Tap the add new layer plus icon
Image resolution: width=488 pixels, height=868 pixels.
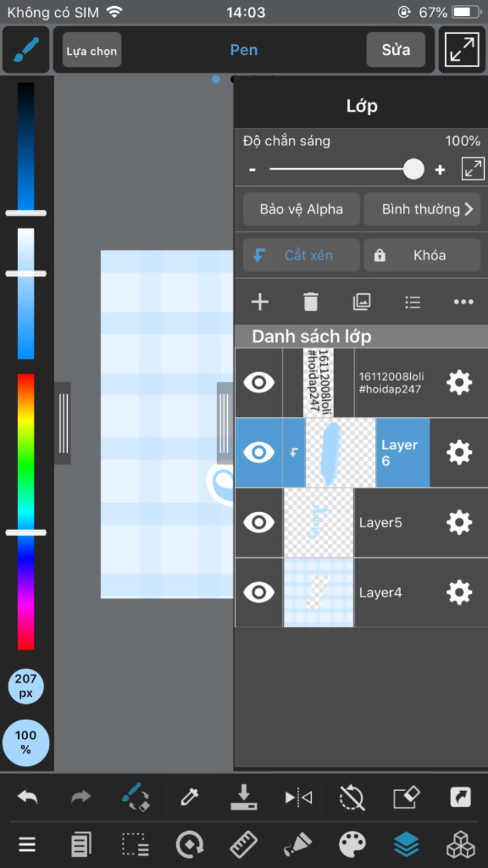point(260,302)
